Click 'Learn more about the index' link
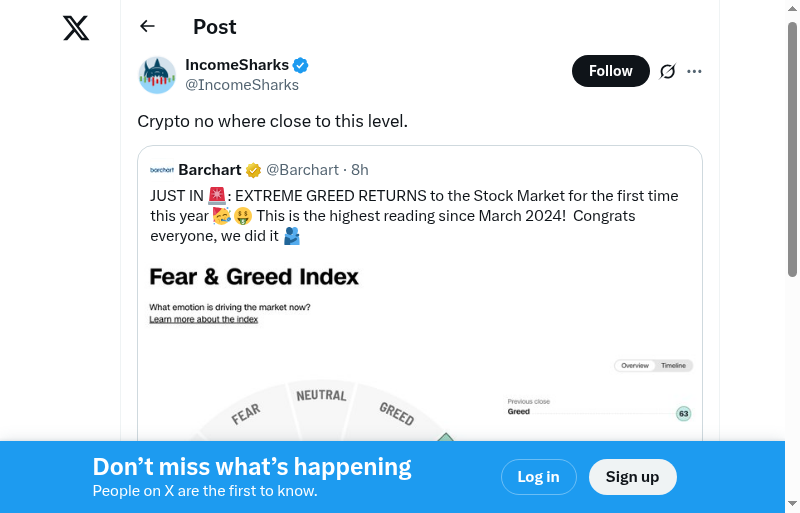Viewport: 800px width, 513px height. [x=204, y=319]
